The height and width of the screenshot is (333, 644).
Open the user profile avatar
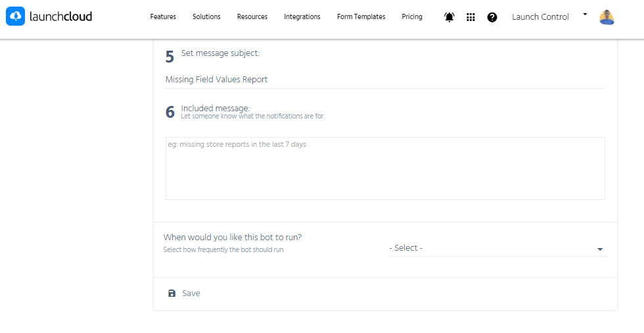(607, 17)
